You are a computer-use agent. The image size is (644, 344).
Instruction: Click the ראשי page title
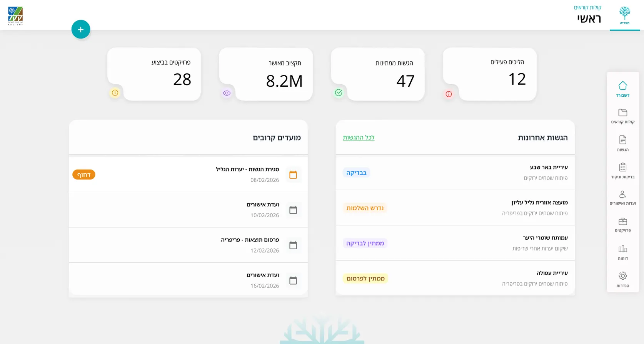[589, 18]
